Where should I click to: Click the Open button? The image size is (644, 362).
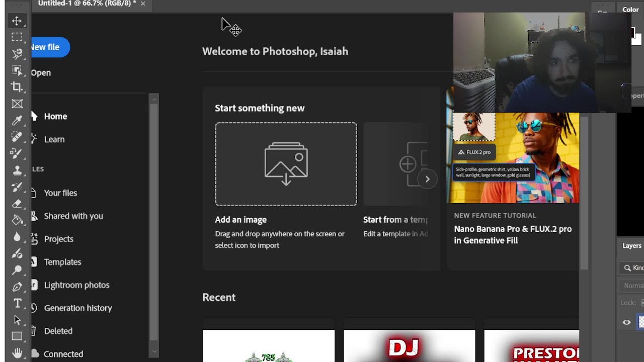point(41,72)
